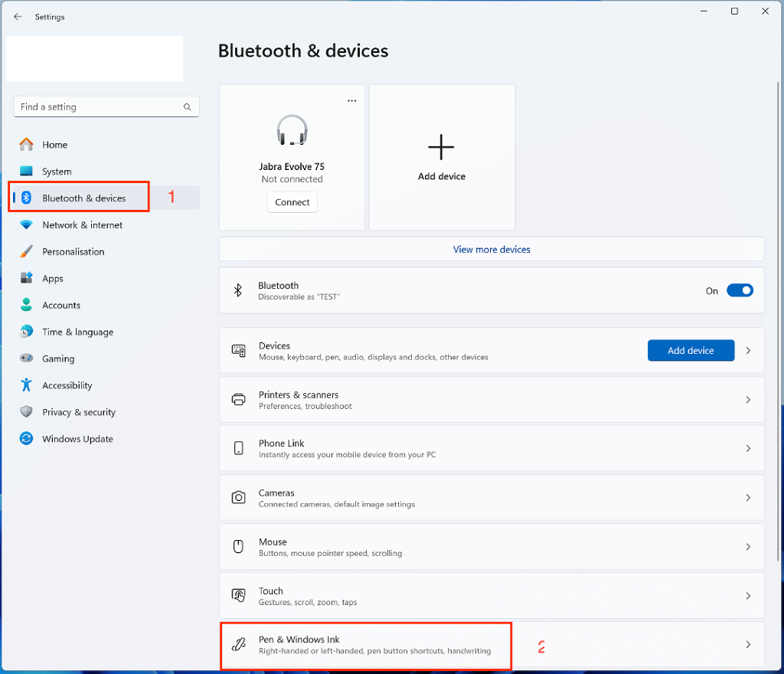The width and height of the screenshot is (784, 674).
Task: Open Printers & scanners via its chevron
Action: tap(748, 400)
